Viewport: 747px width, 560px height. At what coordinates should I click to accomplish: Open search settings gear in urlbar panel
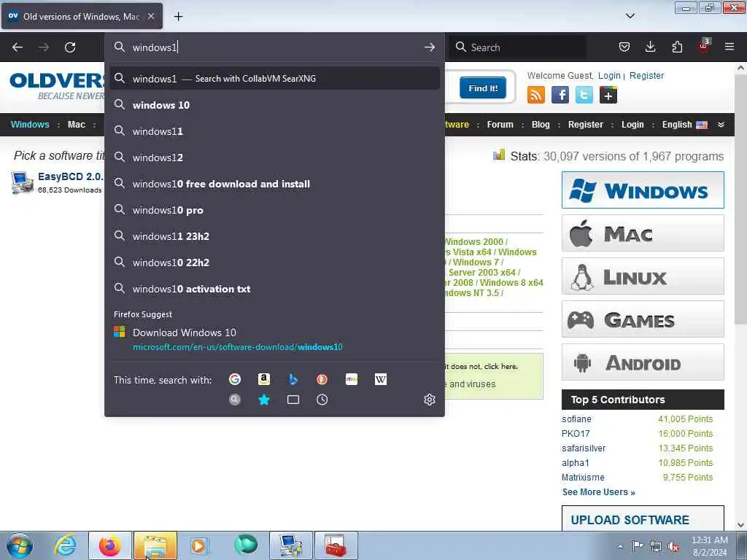[429, 400]
